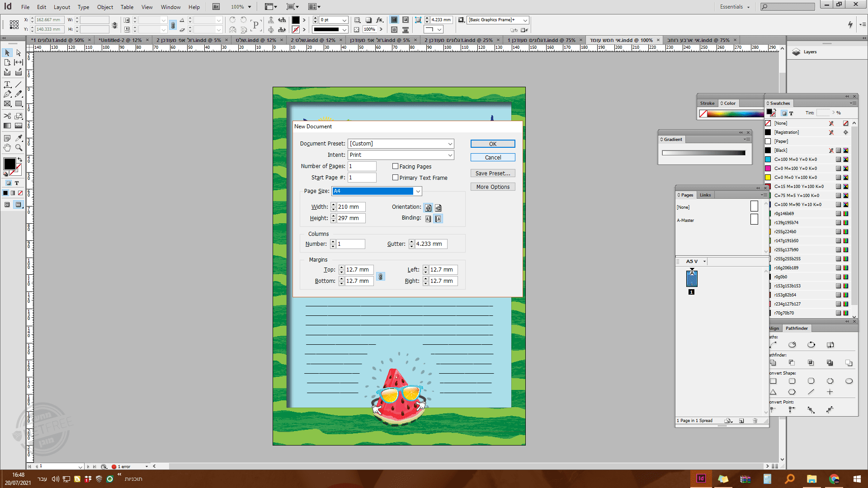
Task: Select the Pen tool
Action: point(7,94)
